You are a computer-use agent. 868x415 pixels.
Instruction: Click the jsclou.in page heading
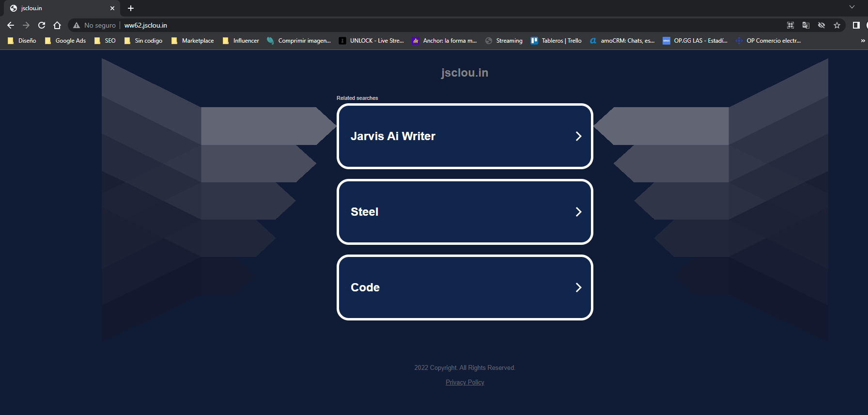pos(465,73)
